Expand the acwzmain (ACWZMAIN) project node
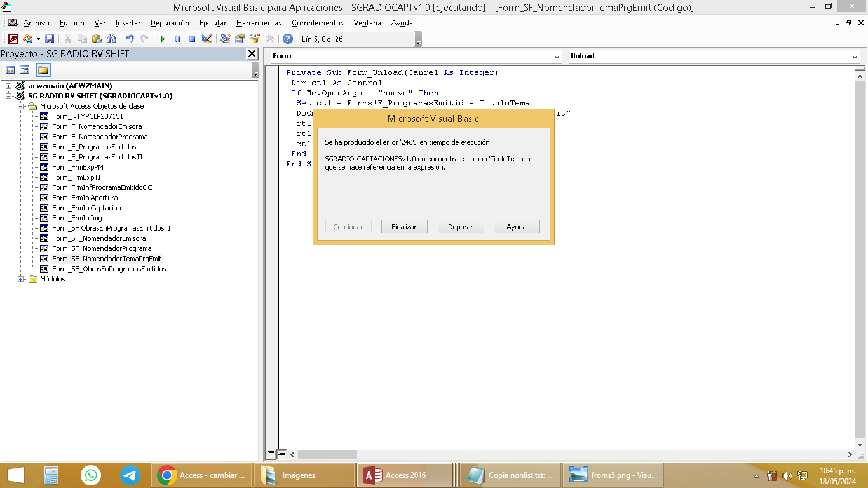 (x=9, y=86)
